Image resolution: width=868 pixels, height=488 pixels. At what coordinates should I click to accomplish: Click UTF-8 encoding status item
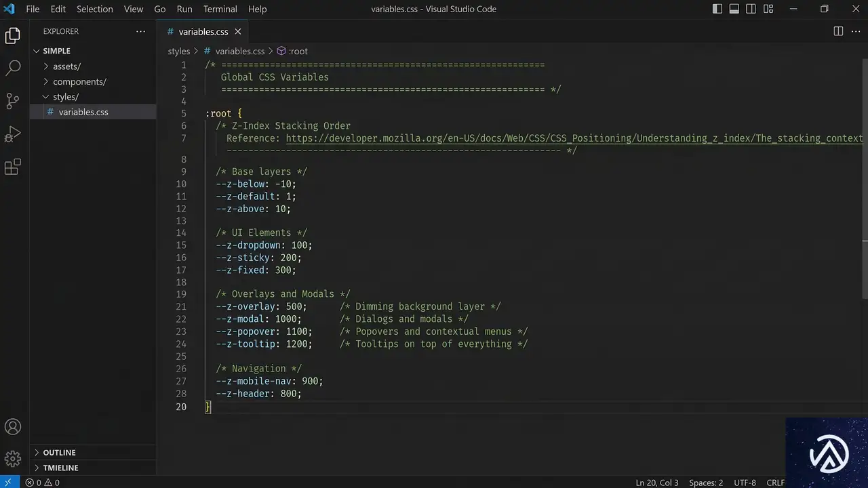(x=745, y=483)
